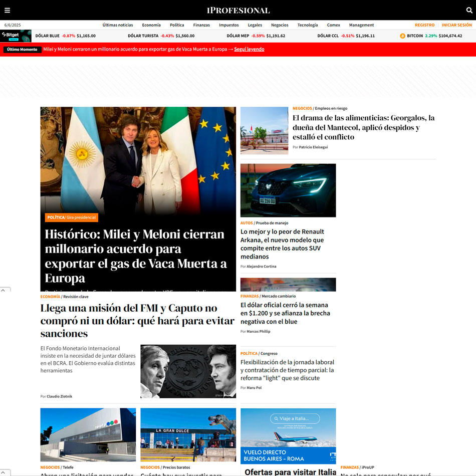Click author Alejandro Cortina
The height and width of the screenshot is (476, 476).
tap(262, 266)
